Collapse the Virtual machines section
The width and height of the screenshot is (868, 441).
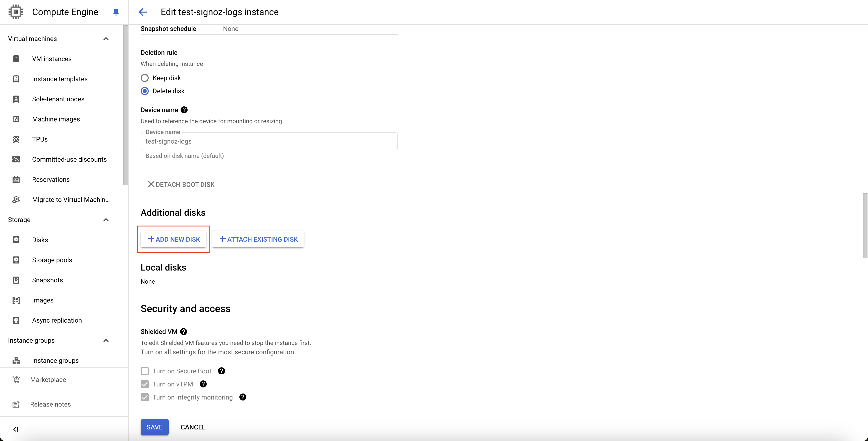[x=106, y=39]
